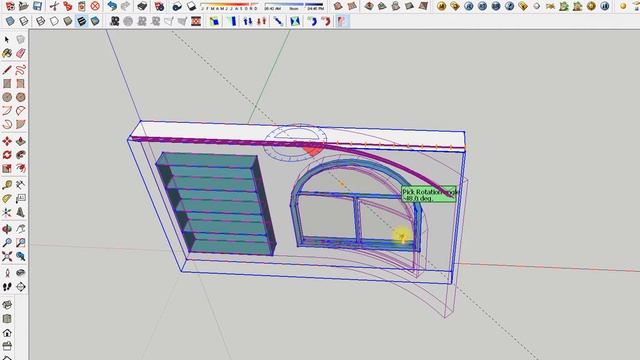Select the Rotate tool
Image resolution: width=640 pixels, height=360 pixels.
click(x=7, y=155)
